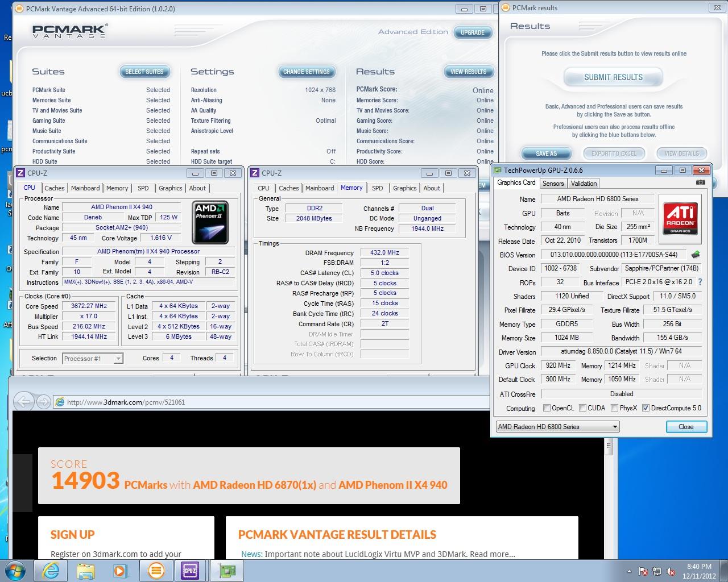
Task: Open the Caches tab in the left CPU-Z window
Action: point(55,188)
